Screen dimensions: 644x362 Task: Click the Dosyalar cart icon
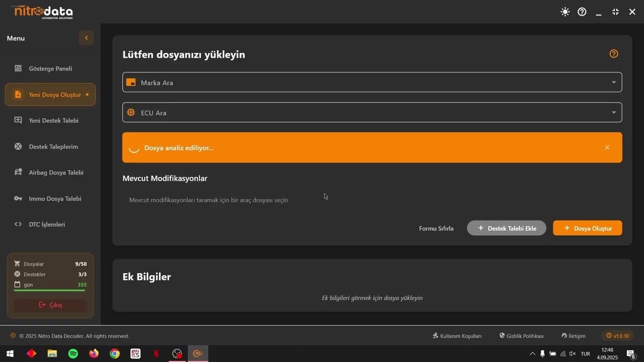tap(17, 263)
